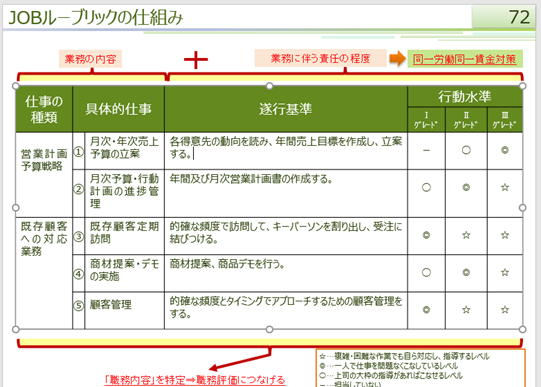
Task: Select the Ⅲグレード column header
Action: pos(505,120)
